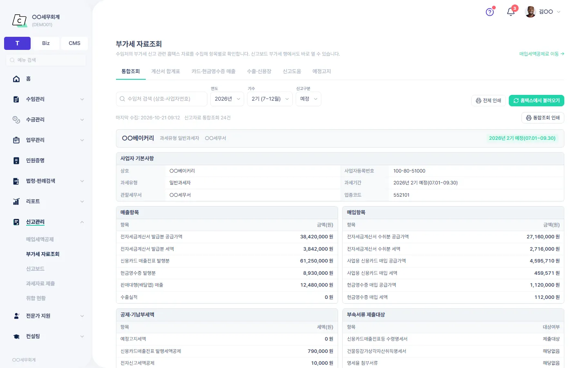Click the 메뉴 검색 field

tap(46, 60)
